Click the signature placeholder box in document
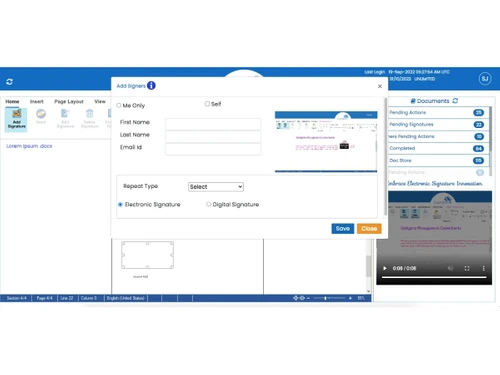Screen dimensions: 500x375 [x=147, y=255]
